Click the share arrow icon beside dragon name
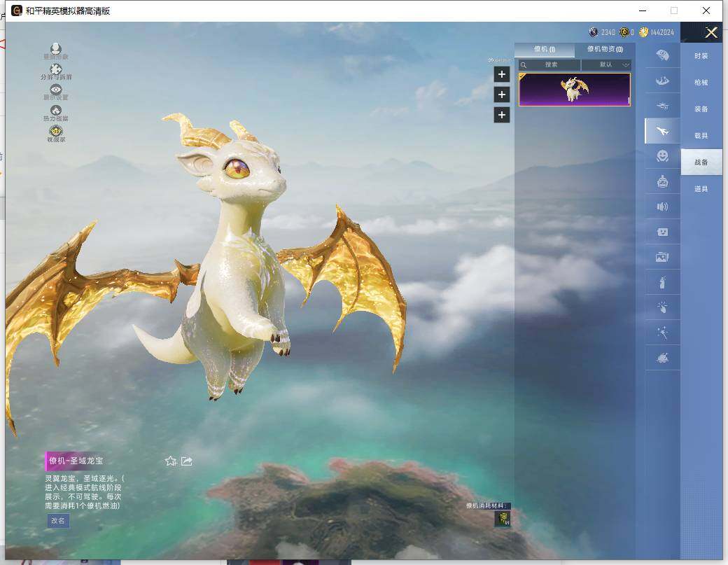 click(187, 461)
